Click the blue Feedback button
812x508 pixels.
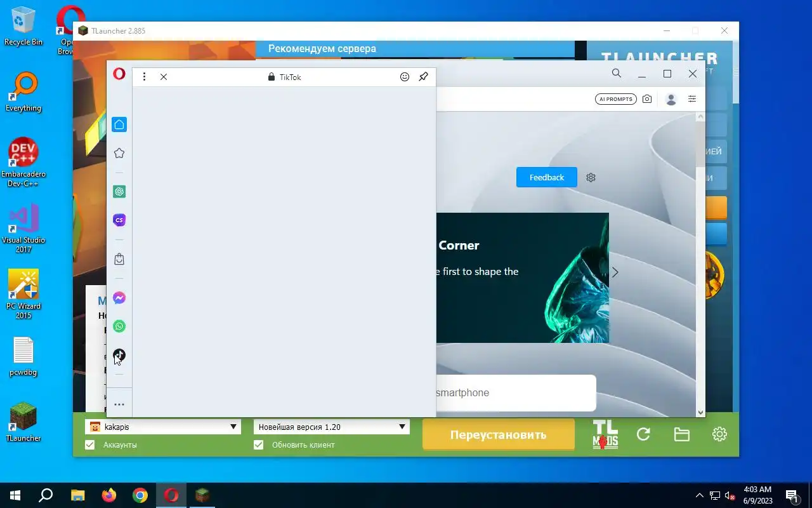tap(547, 177)
